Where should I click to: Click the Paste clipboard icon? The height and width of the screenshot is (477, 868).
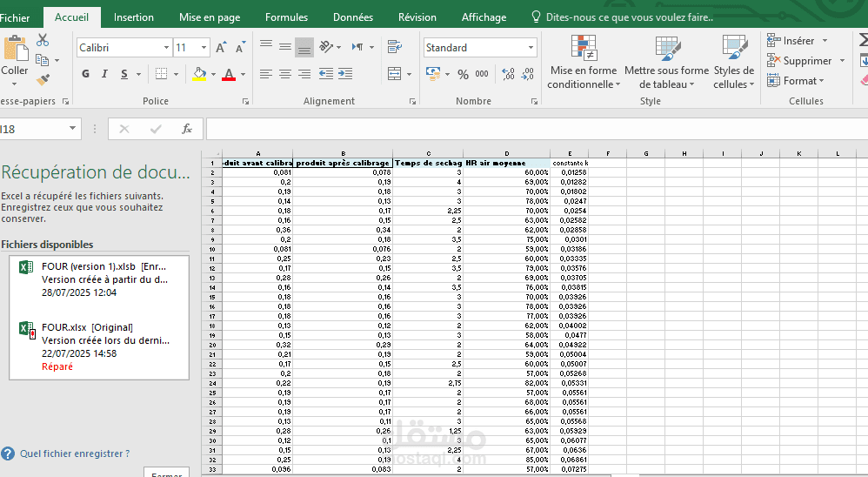click(x=16, y=48)
